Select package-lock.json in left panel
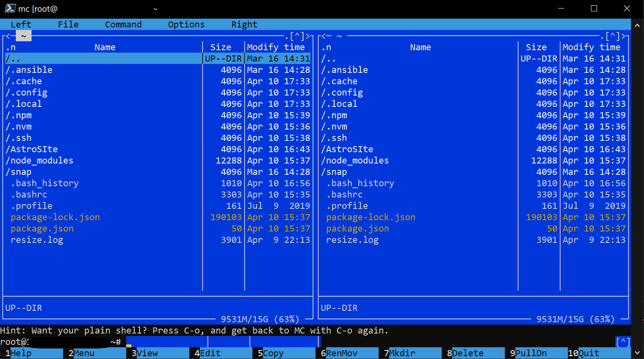This screenshot has width=644, height=359. (x=158, y=217)
